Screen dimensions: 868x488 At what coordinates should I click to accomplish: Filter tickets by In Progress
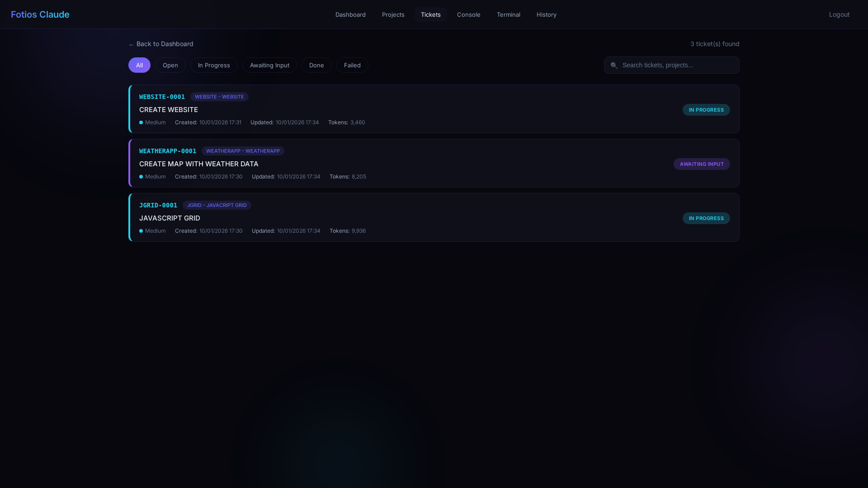pyautogui.click(x=214, y=65)
